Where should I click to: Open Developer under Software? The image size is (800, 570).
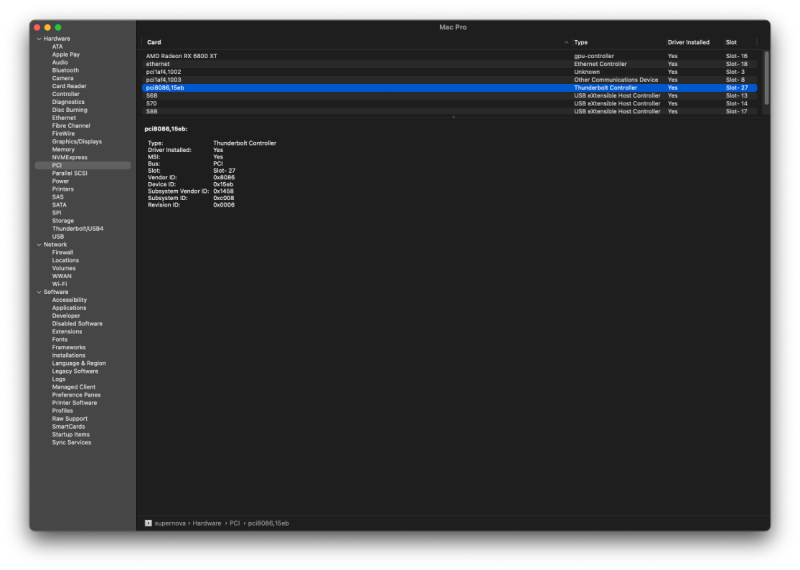(66, 316)
